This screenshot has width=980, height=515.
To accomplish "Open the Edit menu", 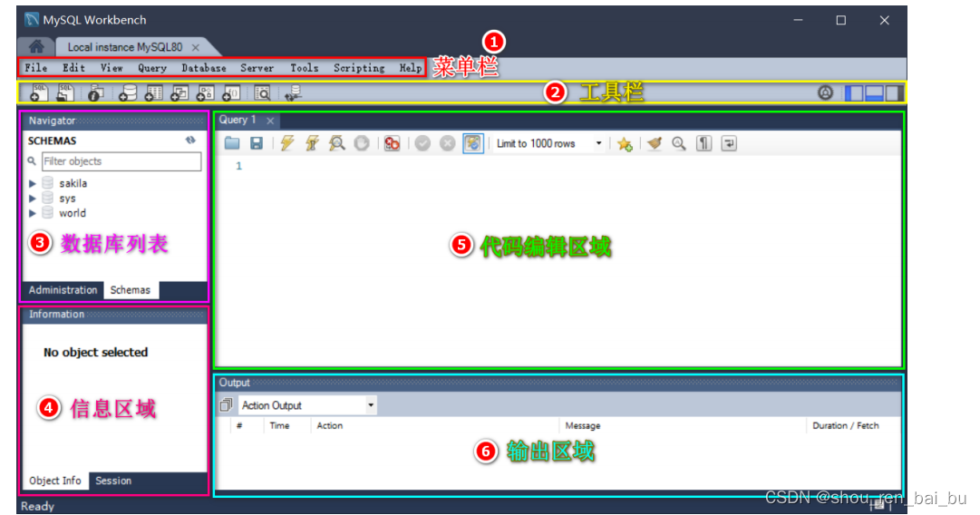I will [73, 67].
